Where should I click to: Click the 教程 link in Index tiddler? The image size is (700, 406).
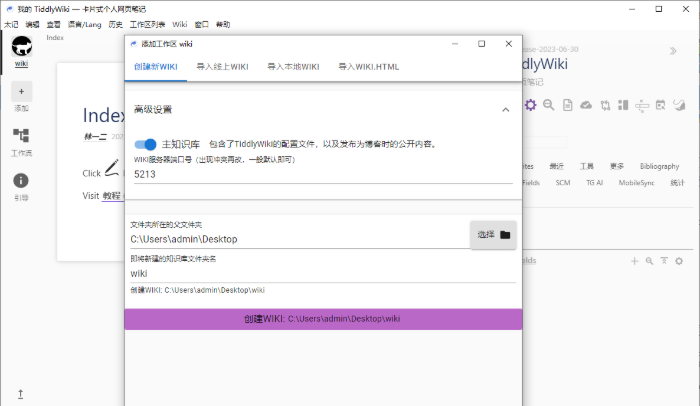112,196
